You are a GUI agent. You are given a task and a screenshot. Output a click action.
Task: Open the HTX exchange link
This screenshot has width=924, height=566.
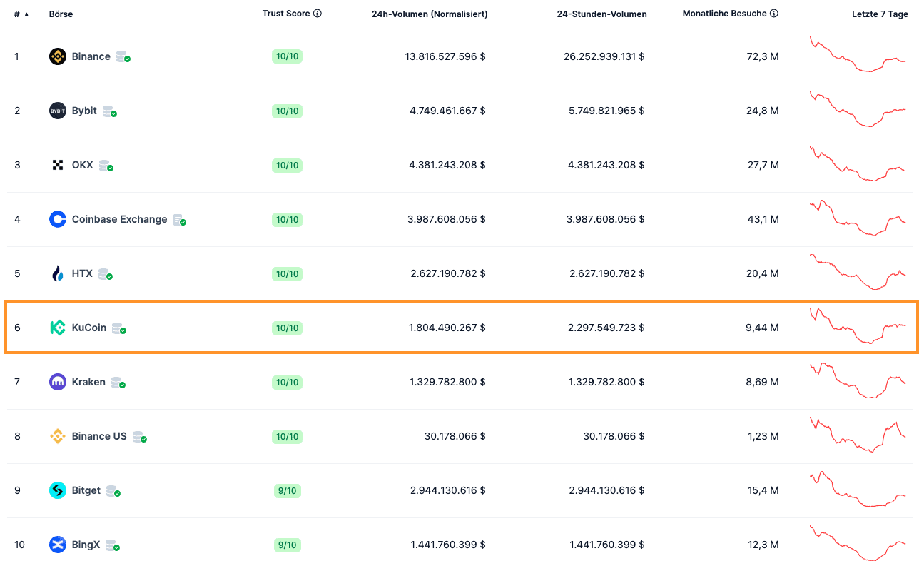click(x=82, y=273)
